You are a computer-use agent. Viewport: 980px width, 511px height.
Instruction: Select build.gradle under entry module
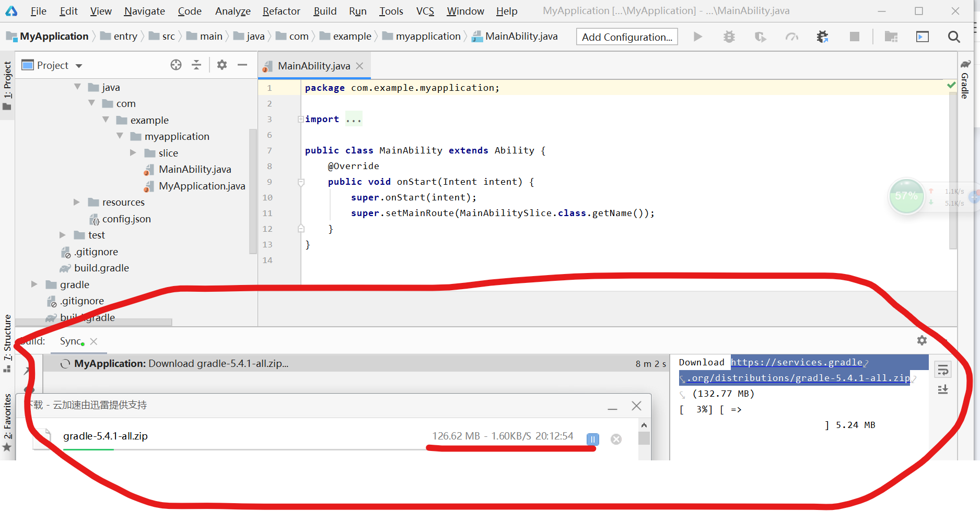pyautogui.click(x=101, y=268)
